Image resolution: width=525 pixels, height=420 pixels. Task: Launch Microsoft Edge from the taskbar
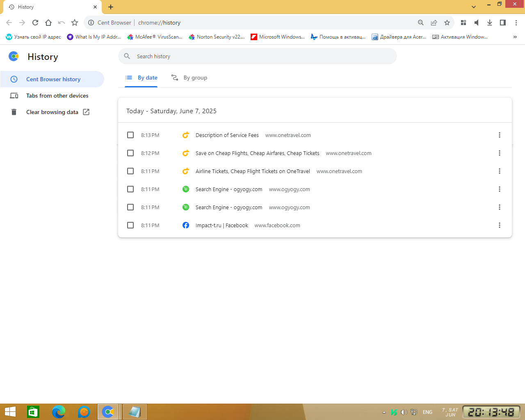coord(59,412)
